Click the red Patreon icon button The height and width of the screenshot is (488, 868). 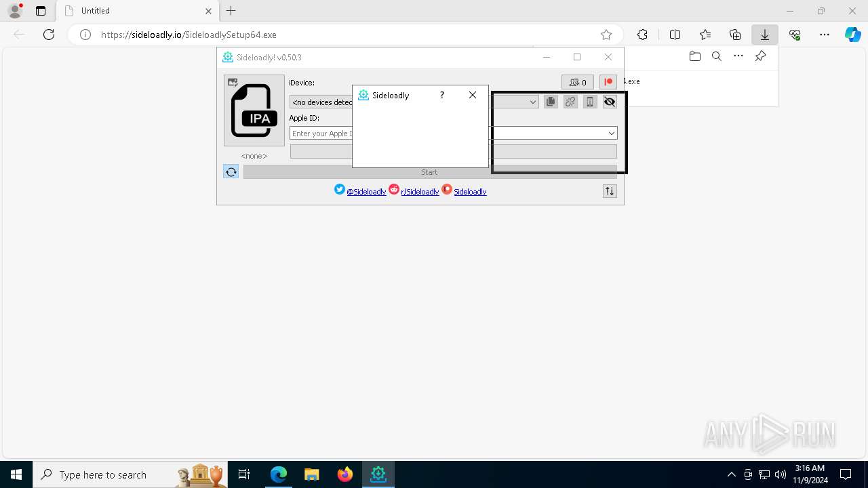pyautogui.click(x=608, y=82)
